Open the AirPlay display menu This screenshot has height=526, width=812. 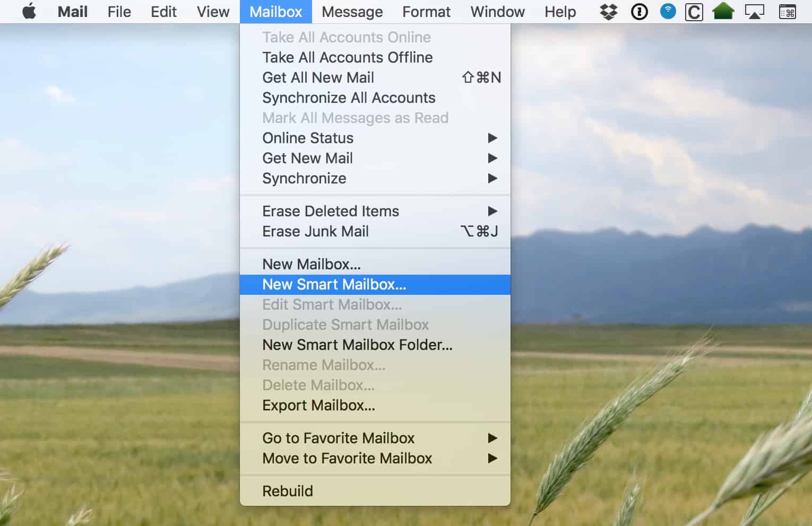tap(754, 12)
